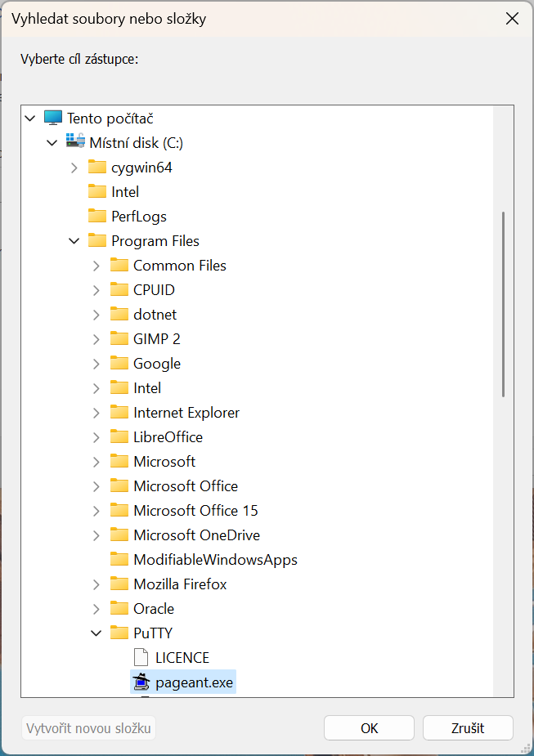The height and width of the screenshot is (756, 534).
Task: Click the Vytvořit novou složku button
Action: click(x=89, y=727)
